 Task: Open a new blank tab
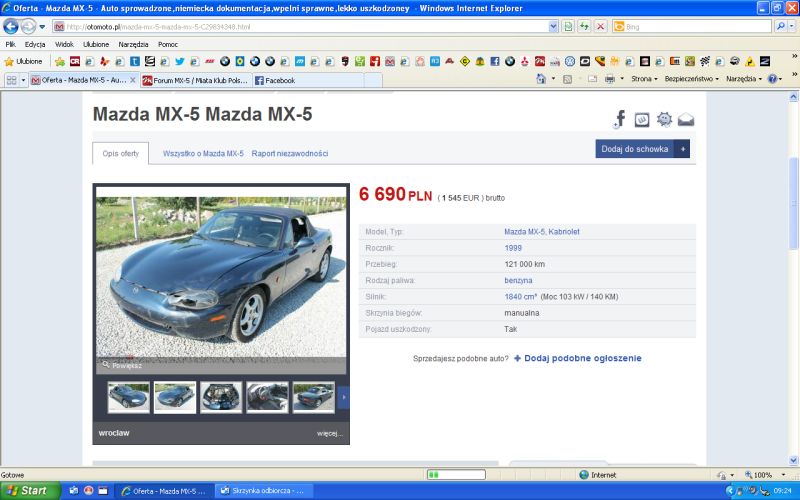373,80
